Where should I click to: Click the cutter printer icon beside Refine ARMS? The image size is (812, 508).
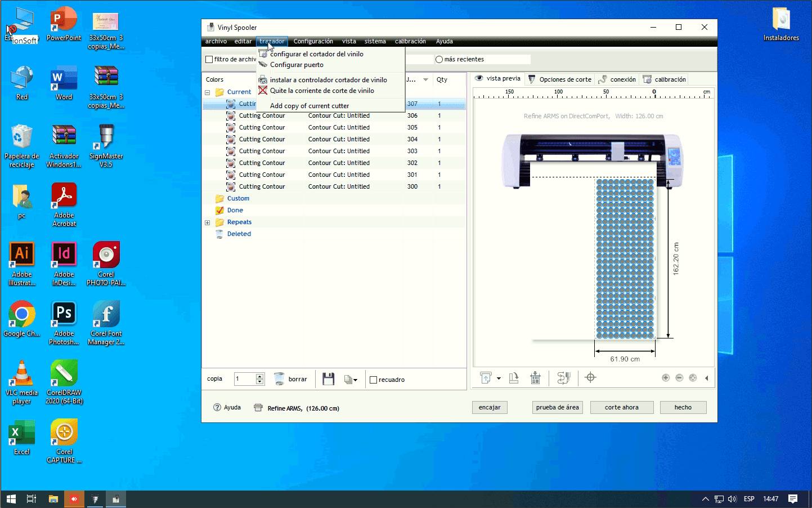[x=258, y=408]
